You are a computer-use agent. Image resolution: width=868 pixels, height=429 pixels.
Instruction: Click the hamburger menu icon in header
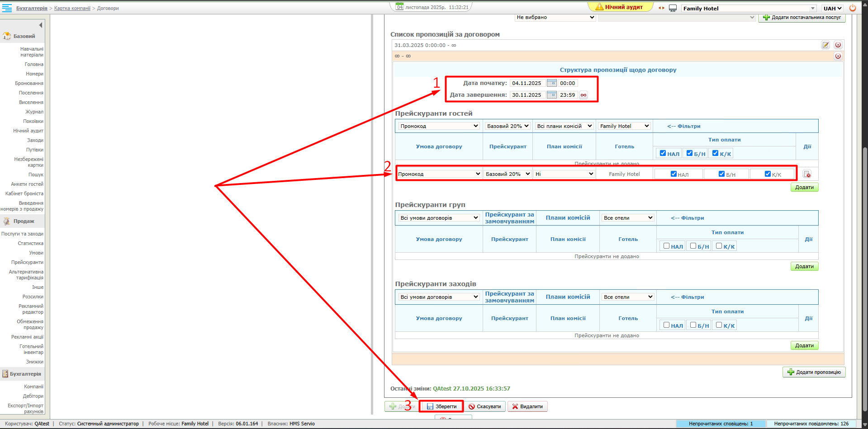click(7, 8)
